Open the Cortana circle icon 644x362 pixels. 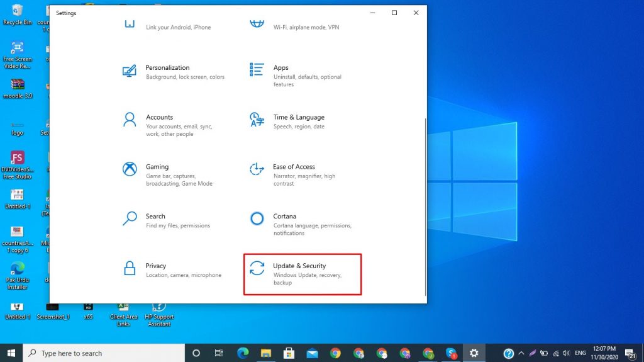coord(257,218)
